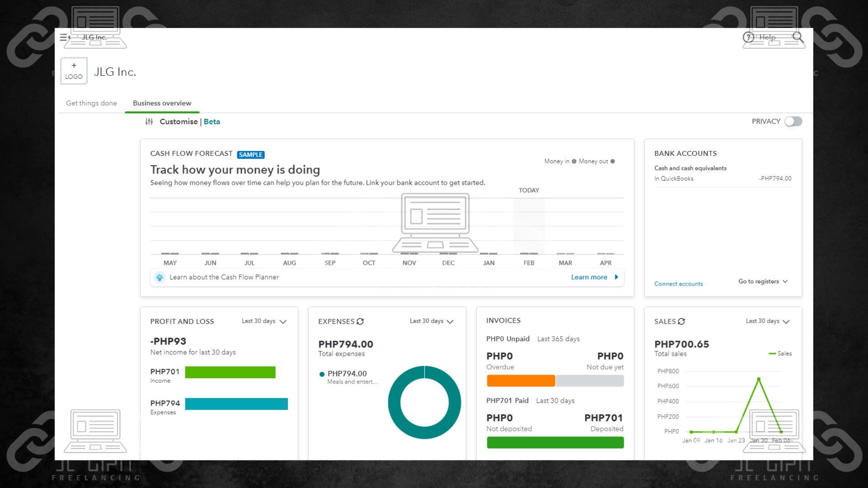Click the gray Not due yet bar
The image size is (868, 488).
point(590,381)
